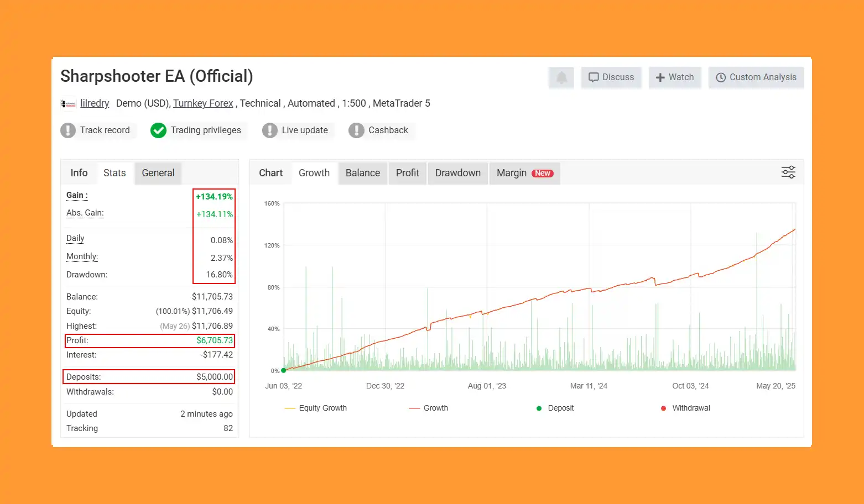The width and height of the screenshot is (864, 504).
Task: Click the Discuss button
Action: tap(611, 77)
